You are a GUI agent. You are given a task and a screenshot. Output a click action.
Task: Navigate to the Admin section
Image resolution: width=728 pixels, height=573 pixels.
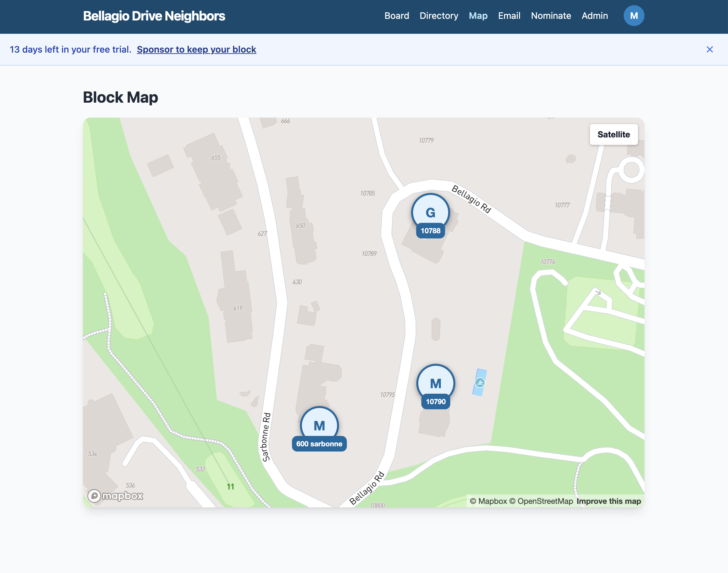pyautogui.click(x=594, y=16)
